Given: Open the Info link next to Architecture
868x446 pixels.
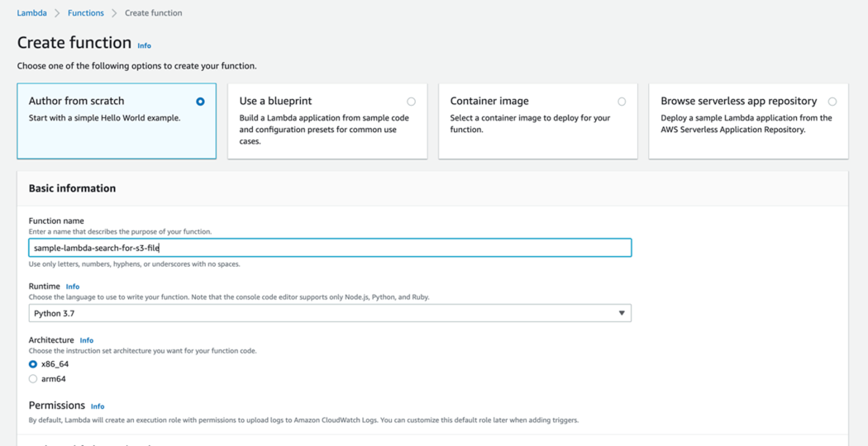Looking at the screenshot, I should 86,340.
